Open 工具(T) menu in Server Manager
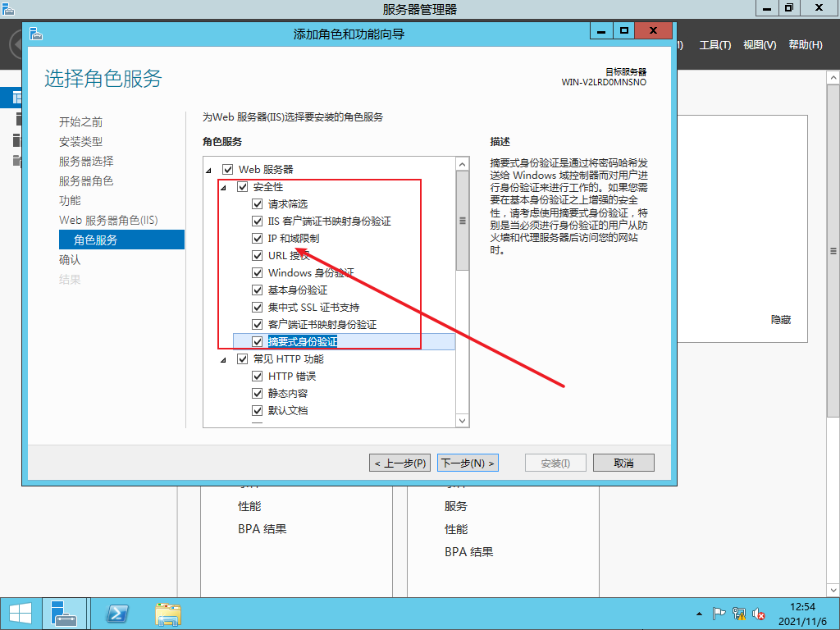The width and height of the screenshot is (840, 630). 715,45
